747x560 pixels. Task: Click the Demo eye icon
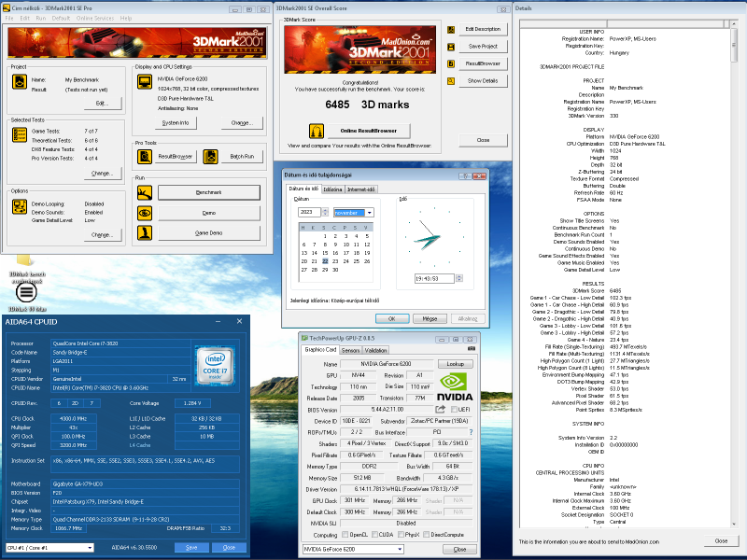tap(145, 213)
